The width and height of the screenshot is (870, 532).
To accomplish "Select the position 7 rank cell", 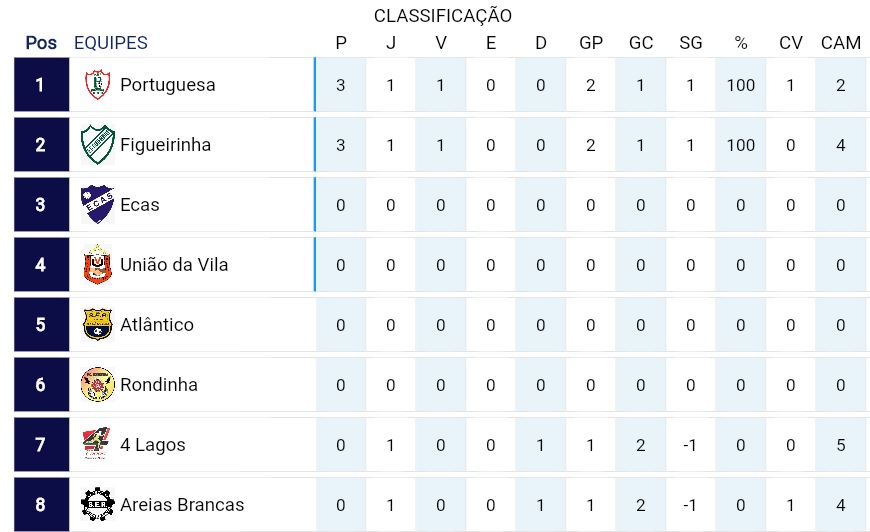I will click(41, 444).
